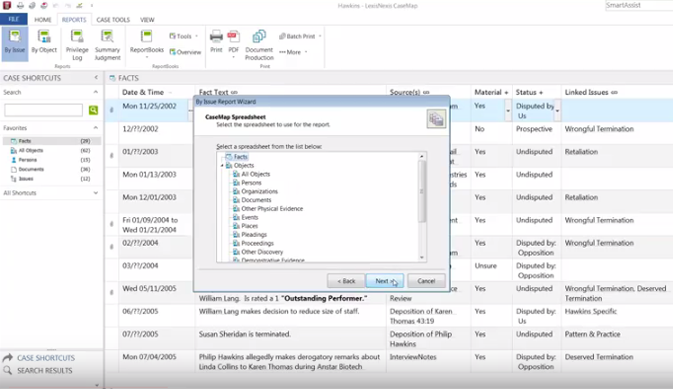Open the FILE tab

point(14,19)
